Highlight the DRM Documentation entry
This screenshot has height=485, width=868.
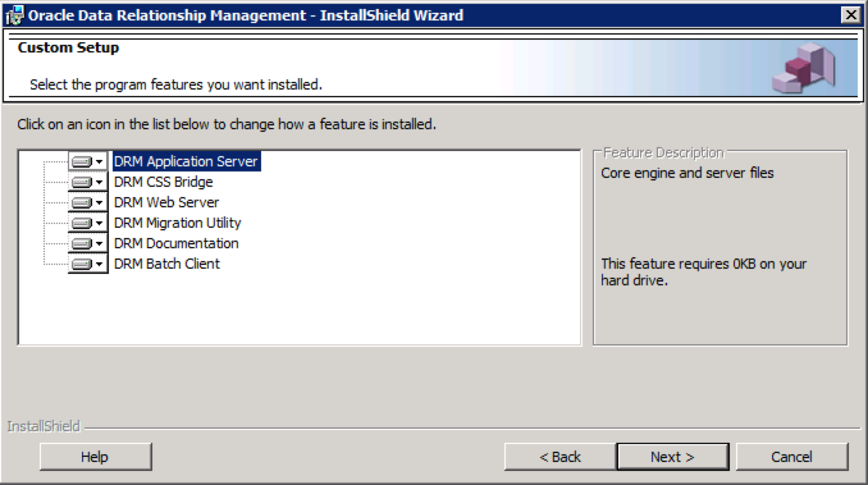click(x=176, y=244)
